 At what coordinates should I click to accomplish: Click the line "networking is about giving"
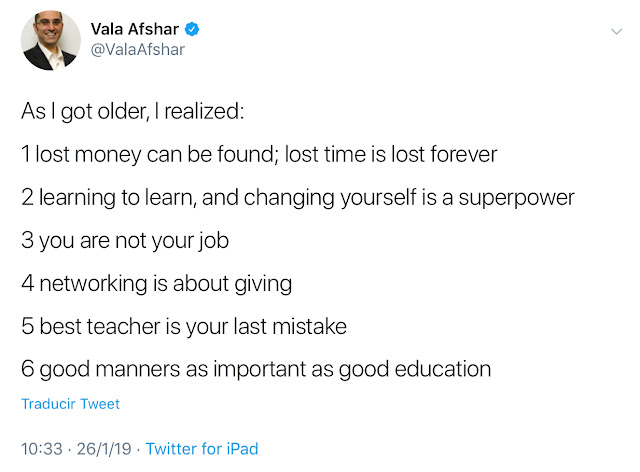(156, 283)
